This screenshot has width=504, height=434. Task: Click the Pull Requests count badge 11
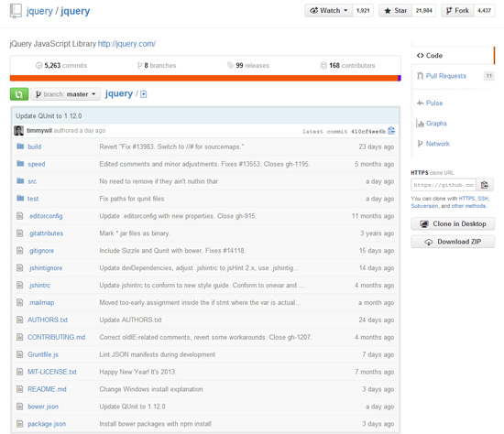click(489, 76)
